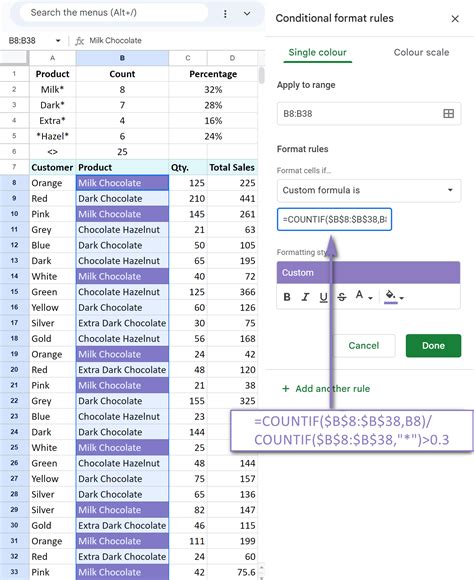Select column A header

(53, 58)
